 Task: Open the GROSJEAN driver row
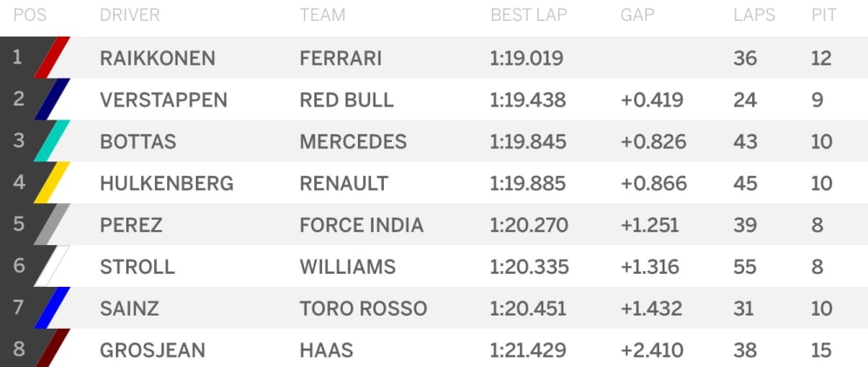152,350
